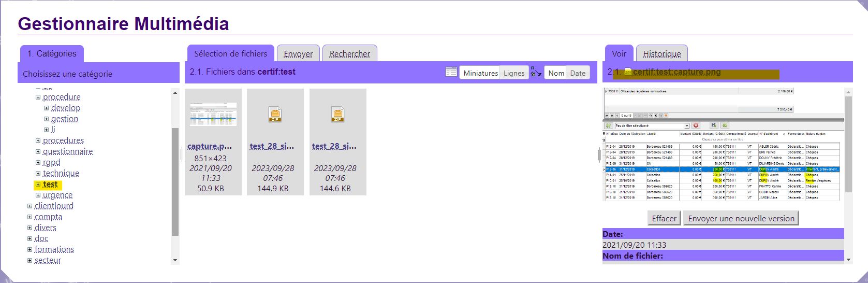868x283 pixels.
Task: Click the view mode list icon
Action: coord(451,73)
